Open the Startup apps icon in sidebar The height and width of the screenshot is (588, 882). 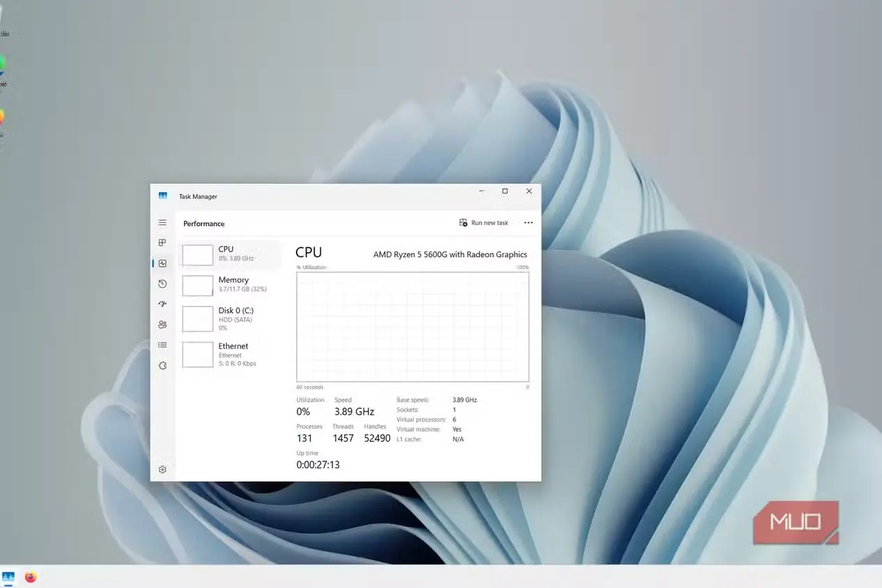[x=162, y=304]
